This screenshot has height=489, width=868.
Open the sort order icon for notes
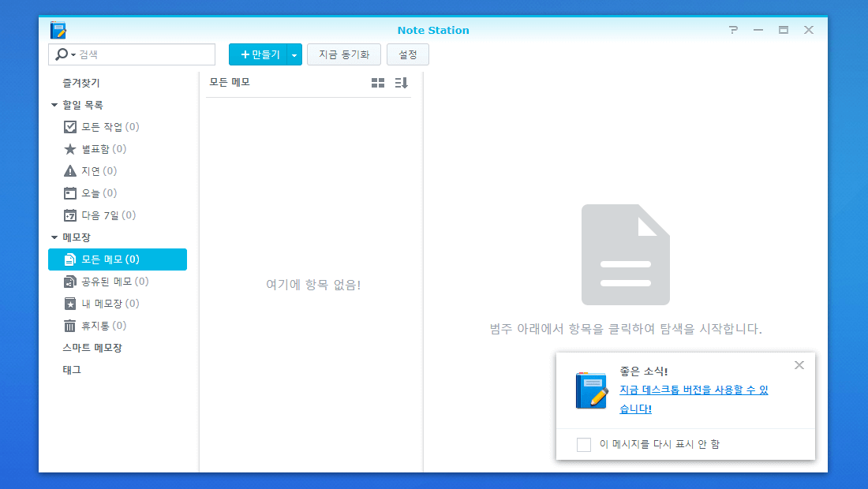[x=402, y=83]
